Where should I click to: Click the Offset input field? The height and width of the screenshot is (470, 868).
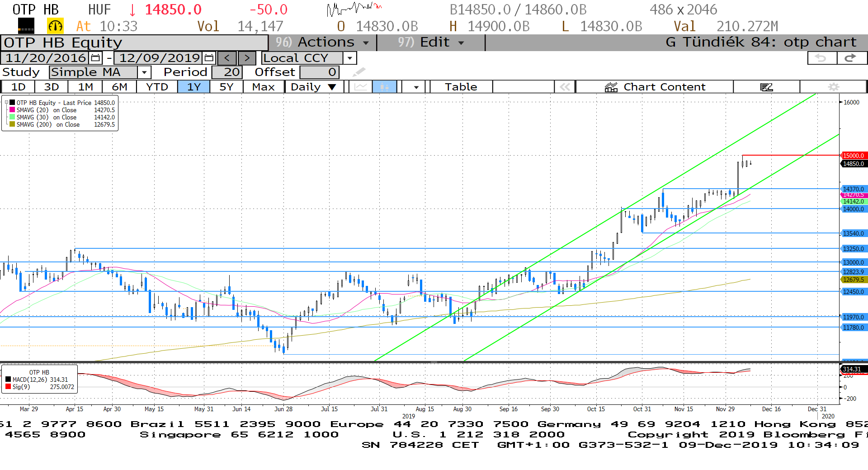click(x=319, y=72)
